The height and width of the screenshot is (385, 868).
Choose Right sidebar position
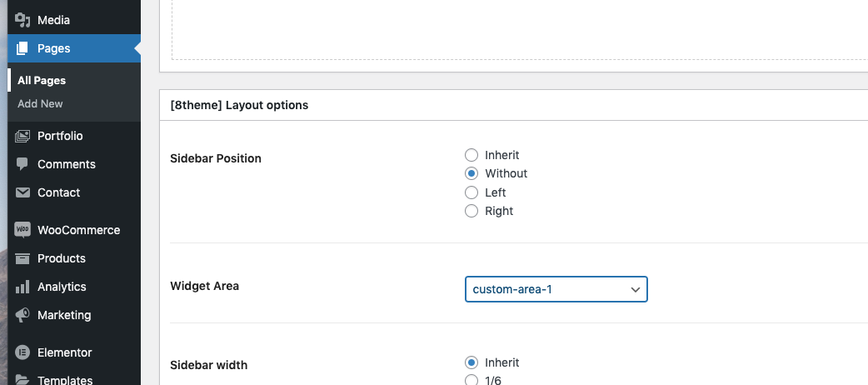(471, 211)
